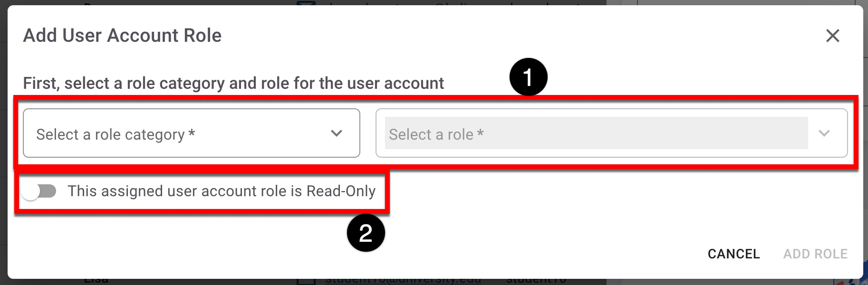The image size is (868, 285).
Task: Click the envelope icon above the dialog
Action: [x=306, y=3]
